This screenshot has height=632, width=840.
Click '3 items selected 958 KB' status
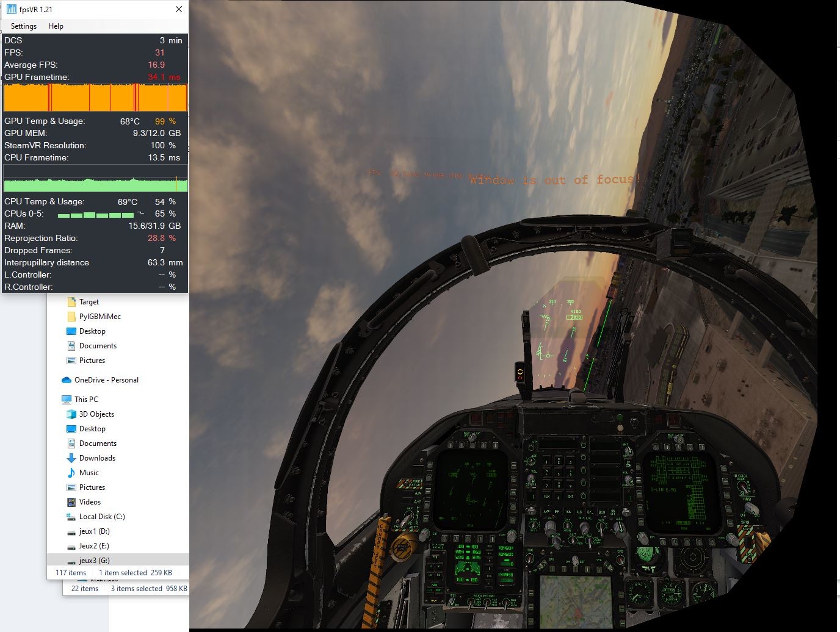pos(149,589)
